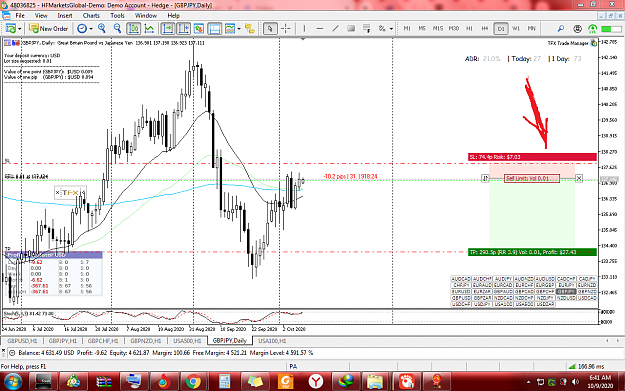Image resolution: width=625 pixels, height=391 pixels.
Task: Switch to H1 timeframe
Action: [469, 29]
